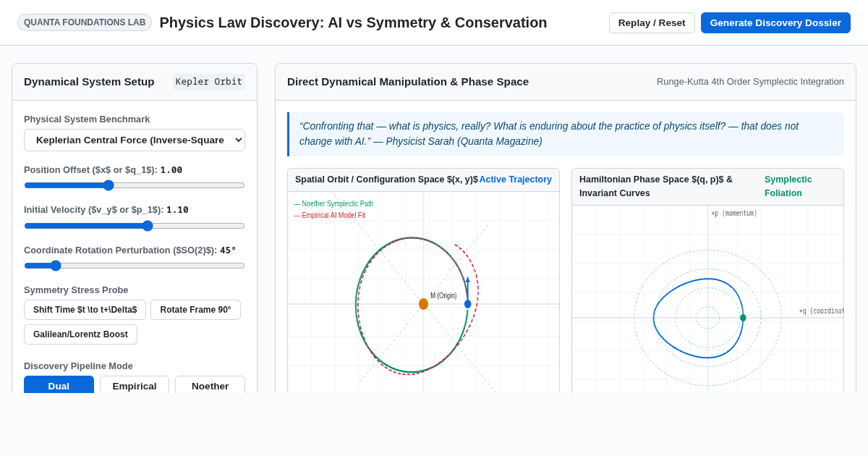868x456 pixels.
Task: Adjust the Coordinate Rotation Perturbation slider
Action: 135,266
